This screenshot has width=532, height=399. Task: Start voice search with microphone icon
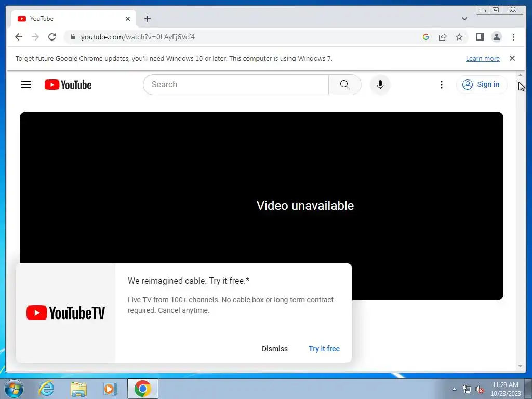click(380, 85)
